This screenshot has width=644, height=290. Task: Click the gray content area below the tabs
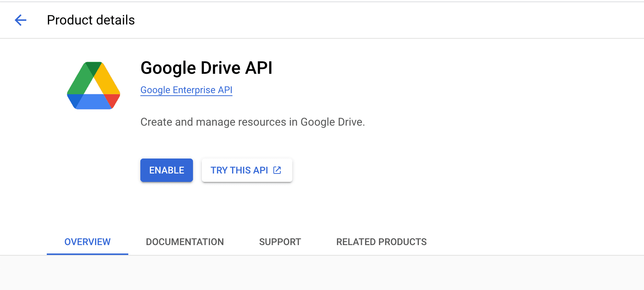pyautogui.click(x=322, y=273)
